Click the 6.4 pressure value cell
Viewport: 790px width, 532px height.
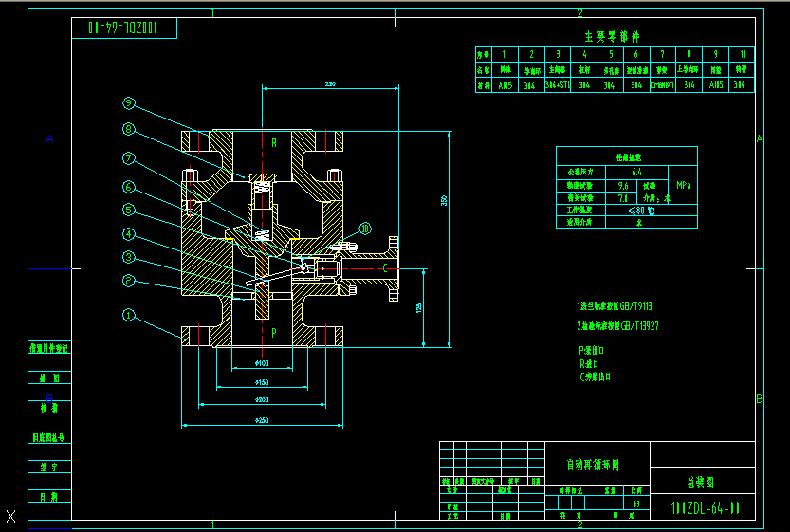click(x=635, y=173)
